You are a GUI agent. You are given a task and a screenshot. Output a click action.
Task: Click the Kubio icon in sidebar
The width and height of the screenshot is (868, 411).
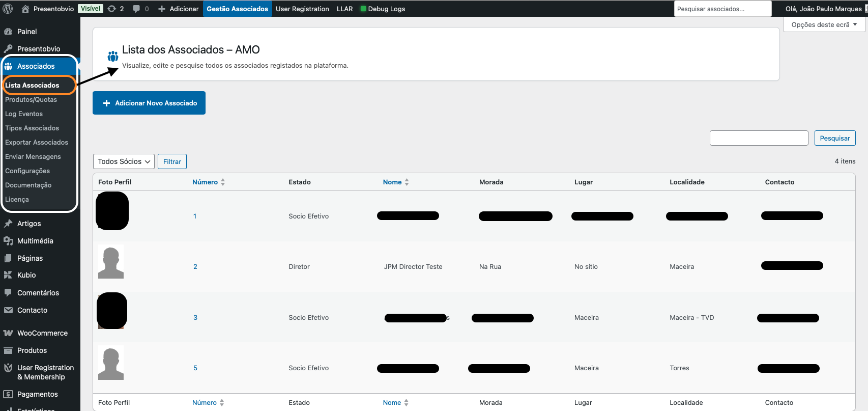coord(8,275)
